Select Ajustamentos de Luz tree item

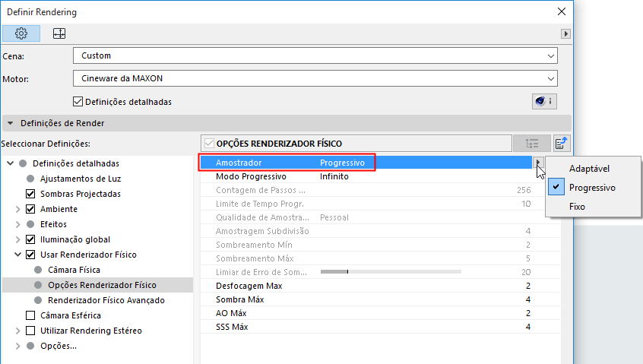81,179
